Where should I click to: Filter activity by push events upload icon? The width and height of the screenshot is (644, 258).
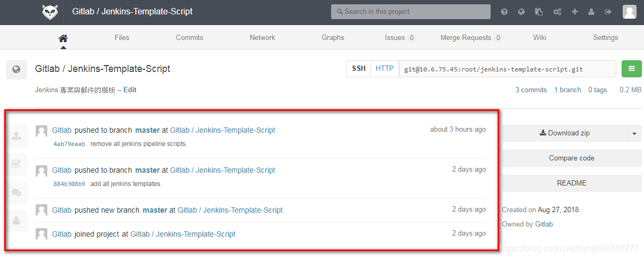[16, 135]
